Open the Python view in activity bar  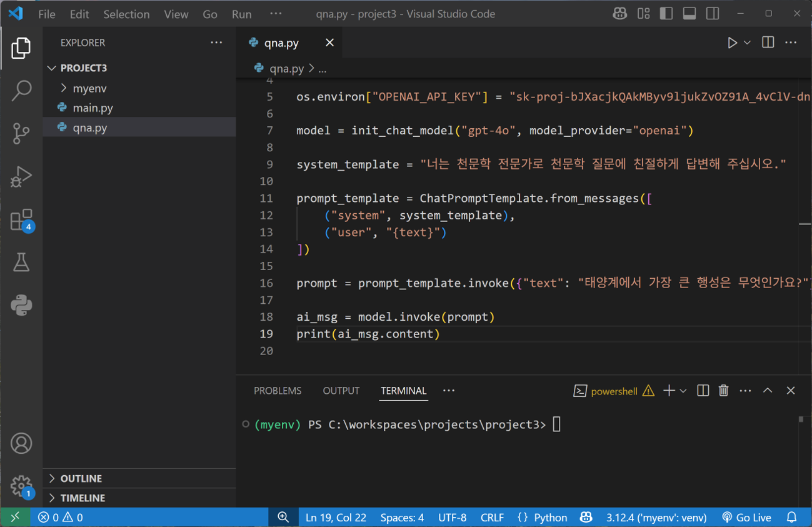coord(21,305)
